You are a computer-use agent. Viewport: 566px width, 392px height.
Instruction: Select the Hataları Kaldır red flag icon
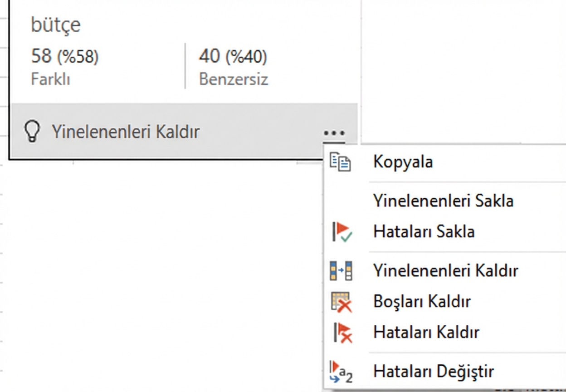(341, 332)
